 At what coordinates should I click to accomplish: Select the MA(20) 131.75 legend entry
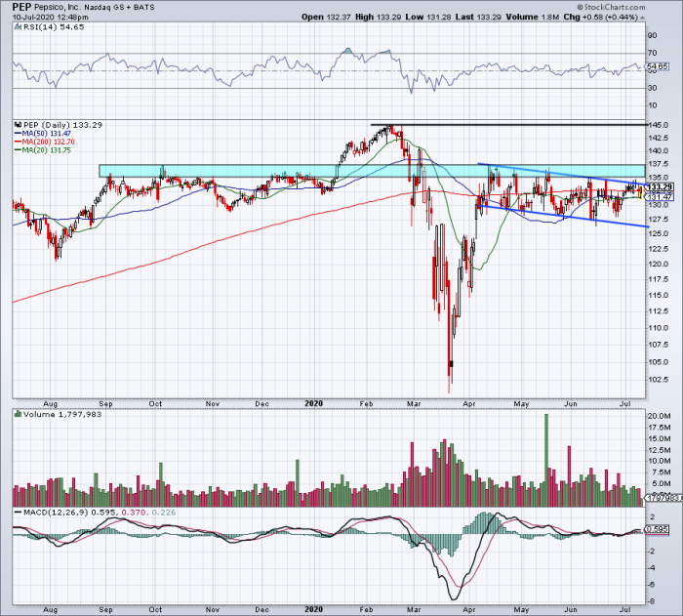tap(43, 150)
